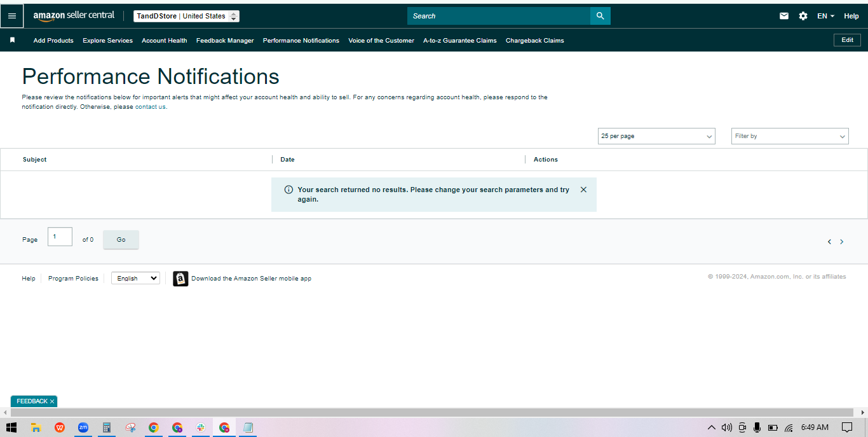Close the FEEDBACK tab
This screenshot has height=437, width=868.
click(52, 401)
